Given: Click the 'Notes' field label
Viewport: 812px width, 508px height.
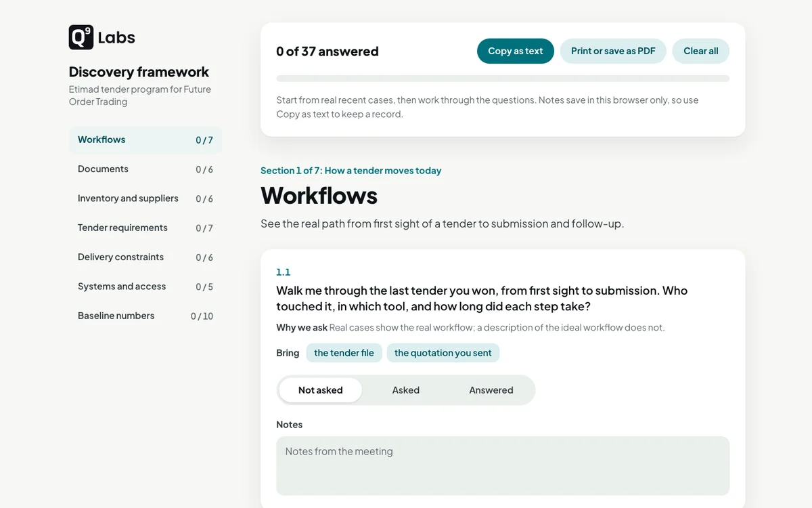Looking at the screenshot, I should [289, 425].
